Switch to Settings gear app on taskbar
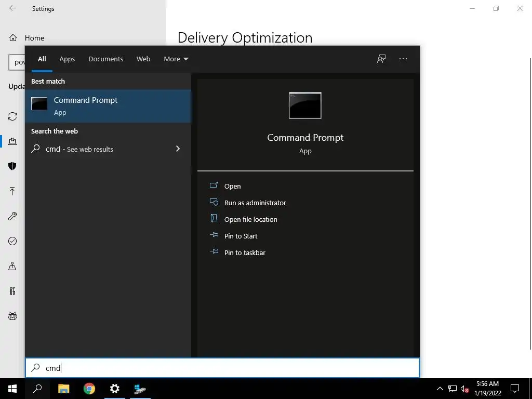This screenshot has height=399, width=532. point(115,389)
